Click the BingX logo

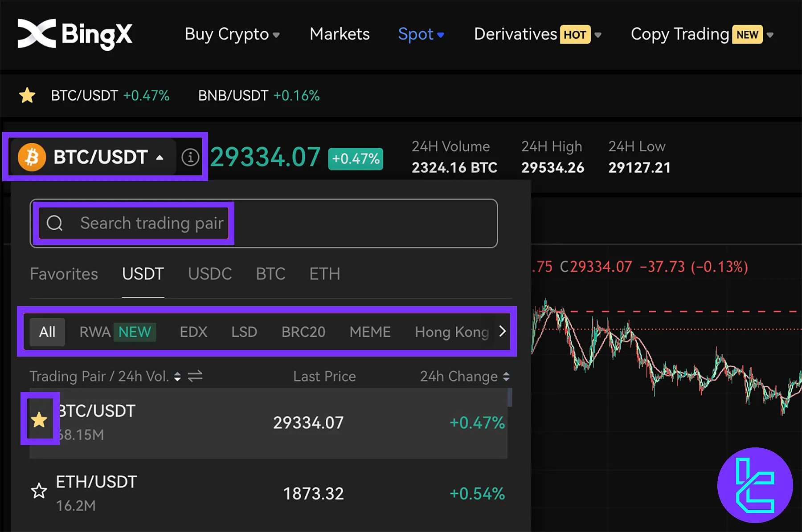pyautogui.click(x=75, y=34)
